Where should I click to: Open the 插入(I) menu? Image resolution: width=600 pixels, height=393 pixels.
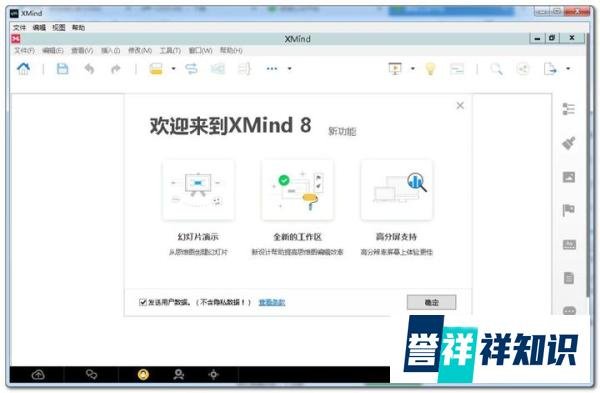[x=111, y=51]
